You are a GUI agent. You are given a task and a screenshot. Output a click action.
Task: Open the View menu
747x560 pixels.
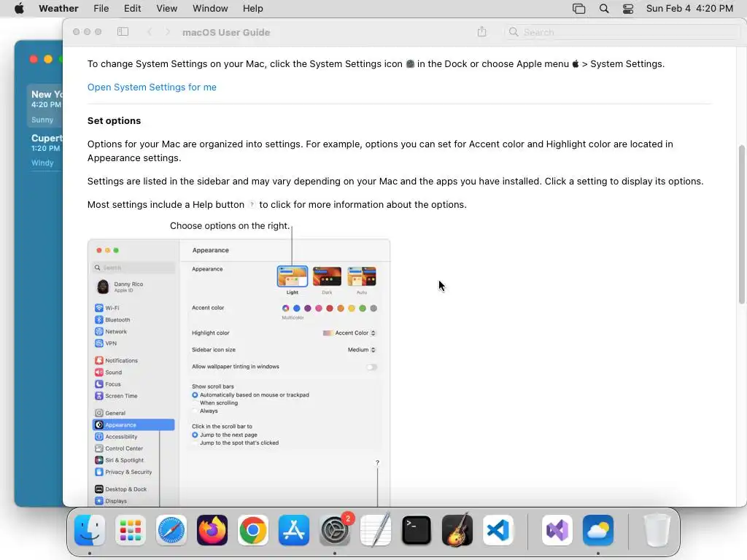(167, 9)
